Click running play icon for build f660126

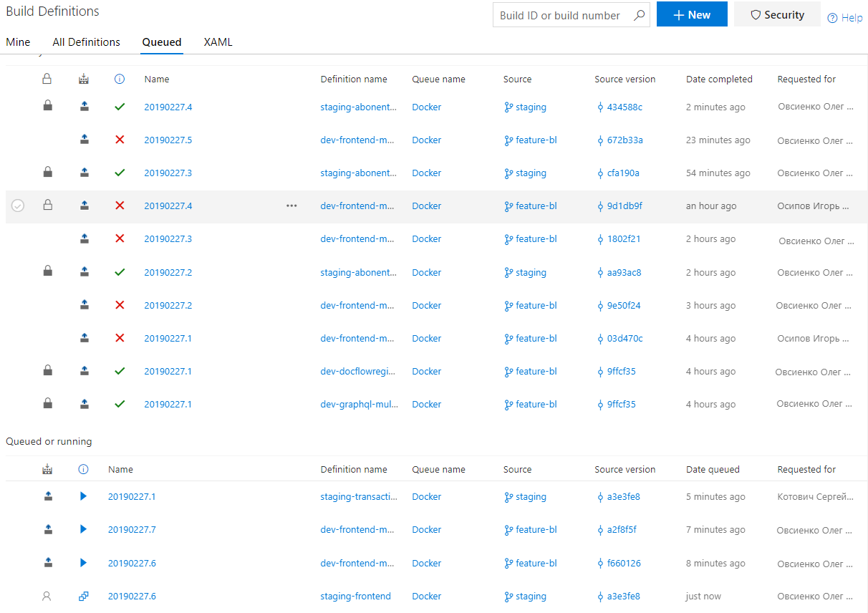coord(83,563)
